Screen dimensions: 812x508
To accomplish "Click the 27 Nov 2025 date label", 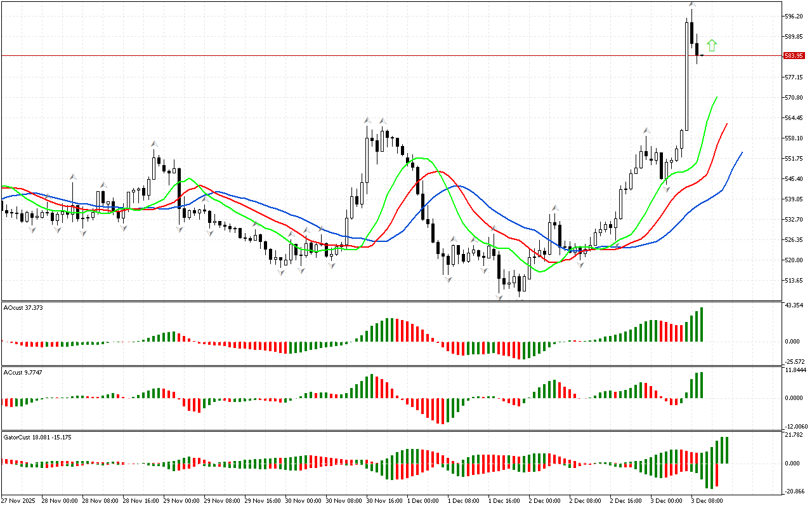I will click(x=19, y=501).
